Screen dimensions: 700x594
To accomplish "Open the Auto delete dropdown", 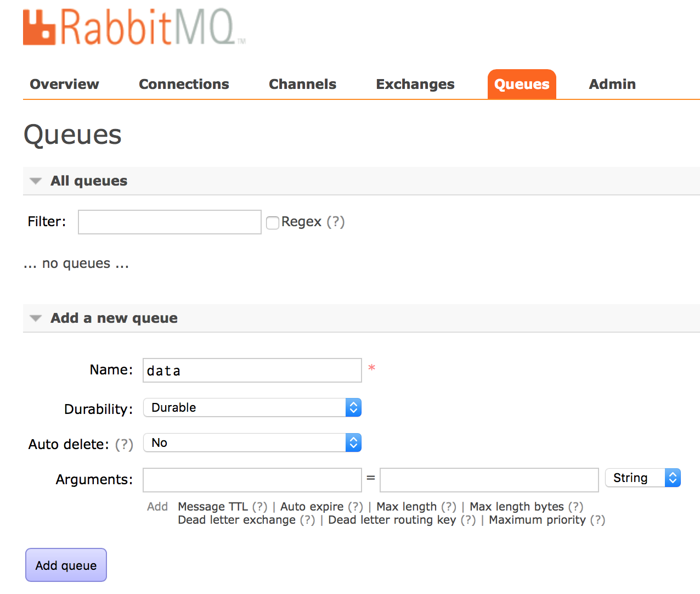I will (x=252, y=442).
